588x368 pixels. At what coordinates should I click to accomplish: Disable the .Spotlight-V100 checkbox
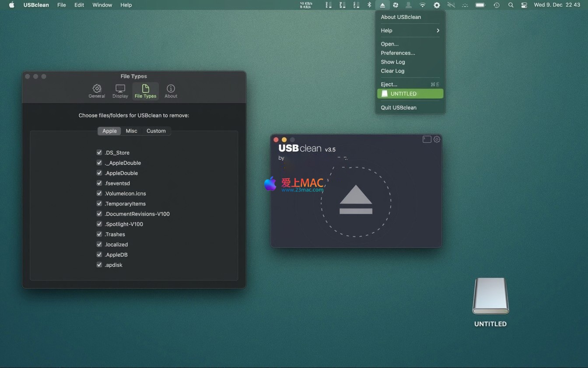[x=99, y=224]
